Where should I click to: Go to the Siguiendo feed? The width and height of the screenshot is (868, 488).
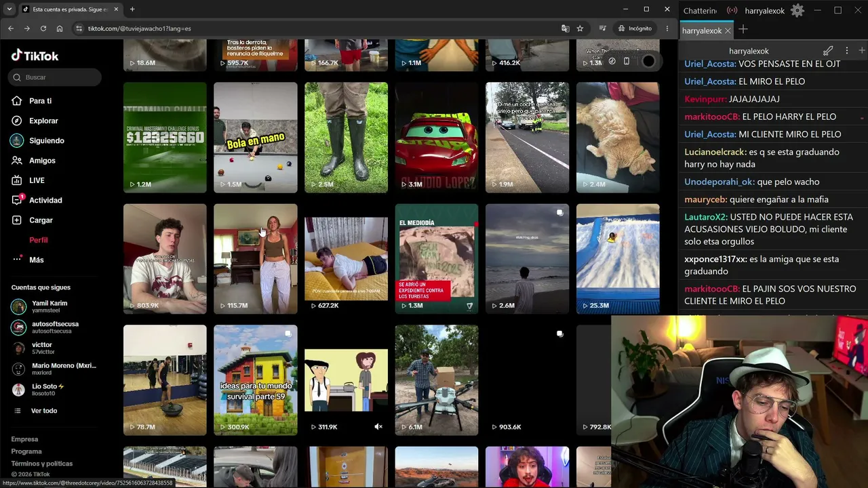click(x=46, y=140)
